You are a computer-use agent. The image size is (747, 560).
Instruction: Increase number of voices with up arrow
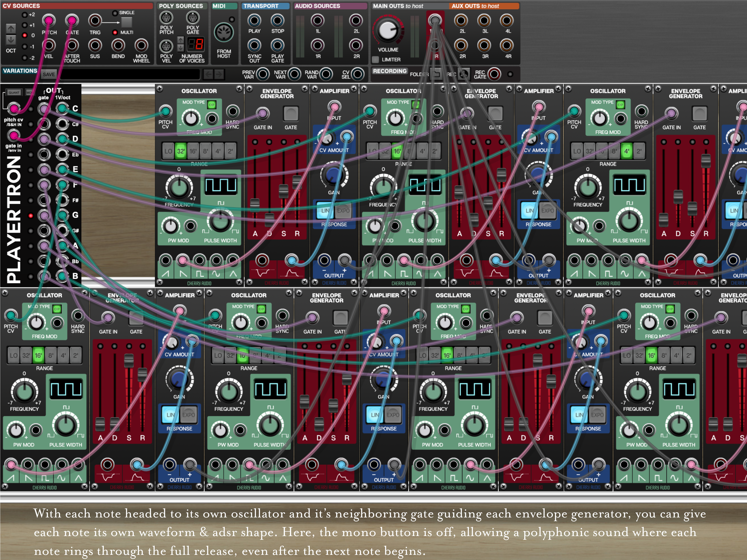coord(181,40)
